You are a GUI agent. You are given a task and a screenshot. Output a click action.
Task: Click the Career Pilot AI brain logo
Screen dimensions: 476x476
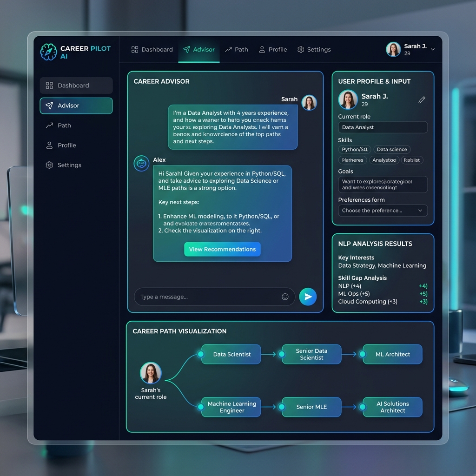coord(48,52)
